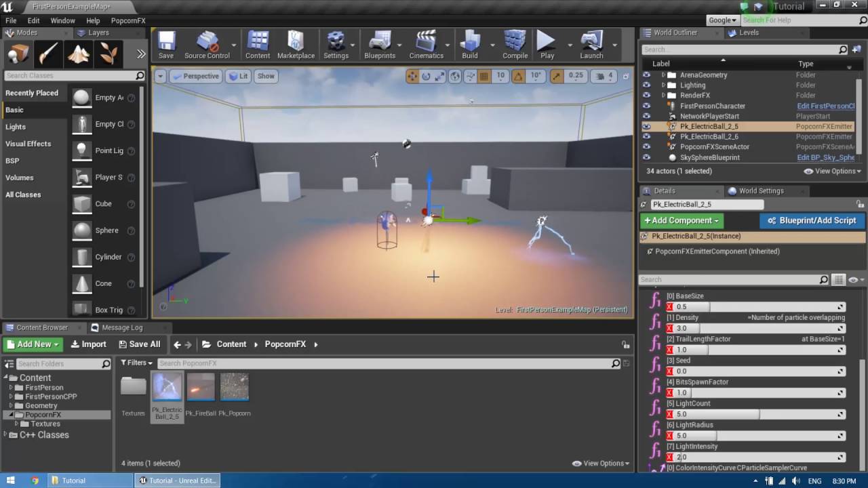
Task: Open the Marketplace from the toolbar
Action: 296,45
